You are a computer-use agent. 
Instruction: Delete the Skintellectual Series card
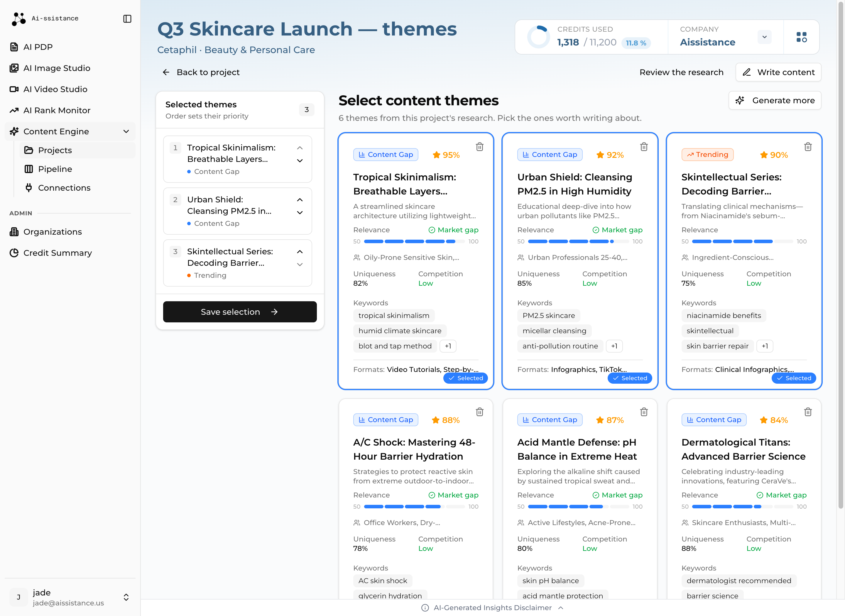[x=808, y=147]
